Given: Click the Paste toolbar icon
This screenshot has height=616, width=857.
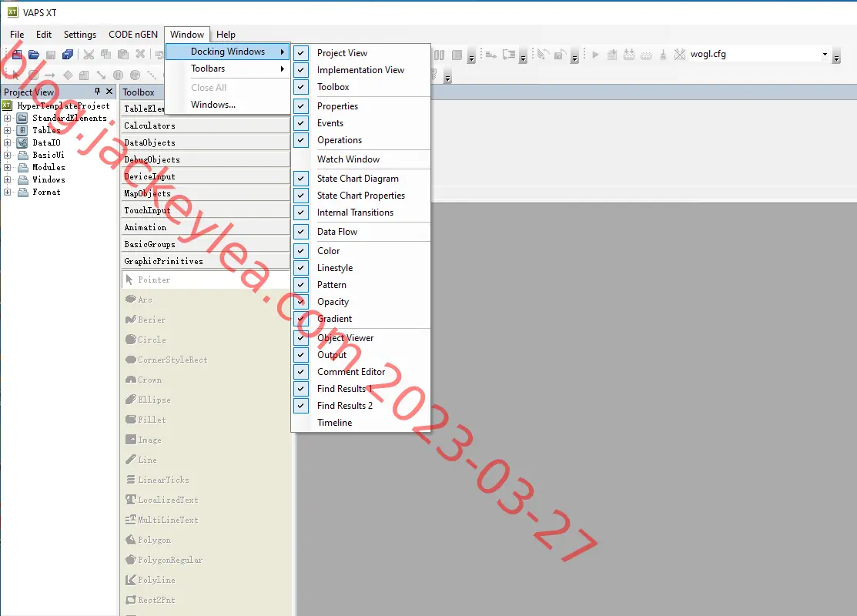Looking at the screenshot, I should pyautogui.click(x=123, y=54).
